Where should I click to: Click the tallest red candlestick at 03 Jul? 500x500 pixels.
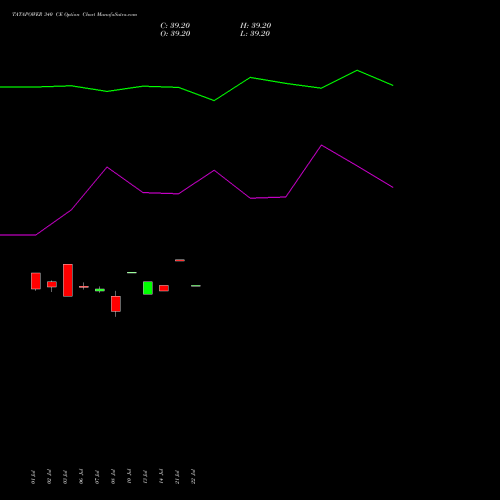(x=68, y=280)
